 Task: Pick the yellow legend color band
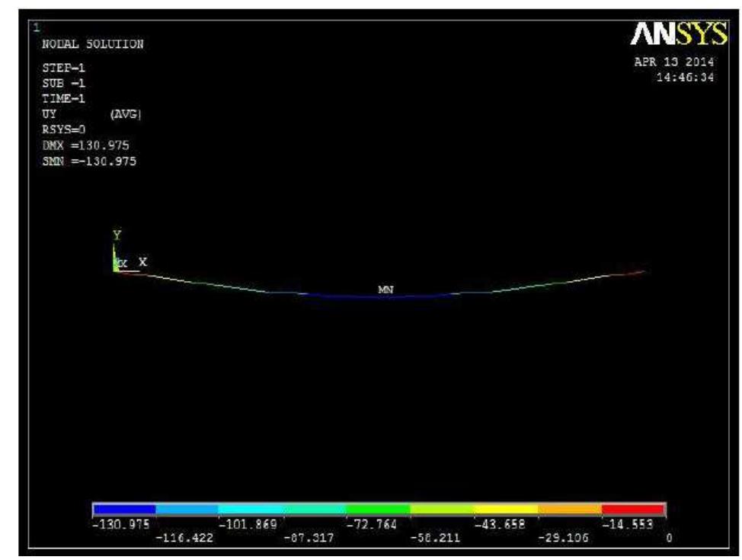(506, 510)
